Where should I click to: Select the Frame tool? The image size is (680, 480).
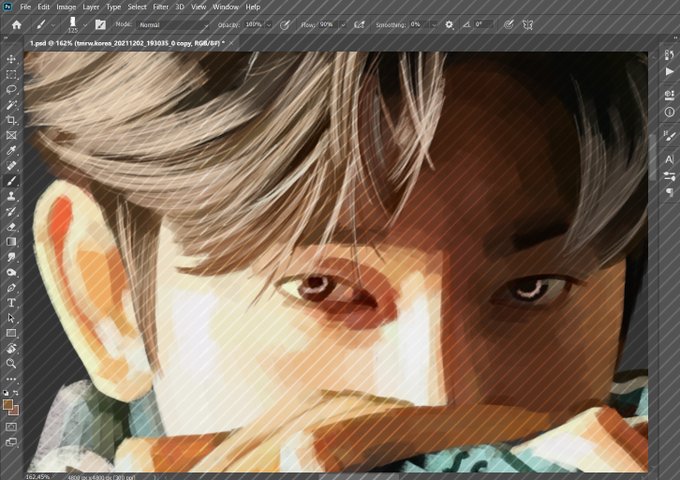coord(11,135)
